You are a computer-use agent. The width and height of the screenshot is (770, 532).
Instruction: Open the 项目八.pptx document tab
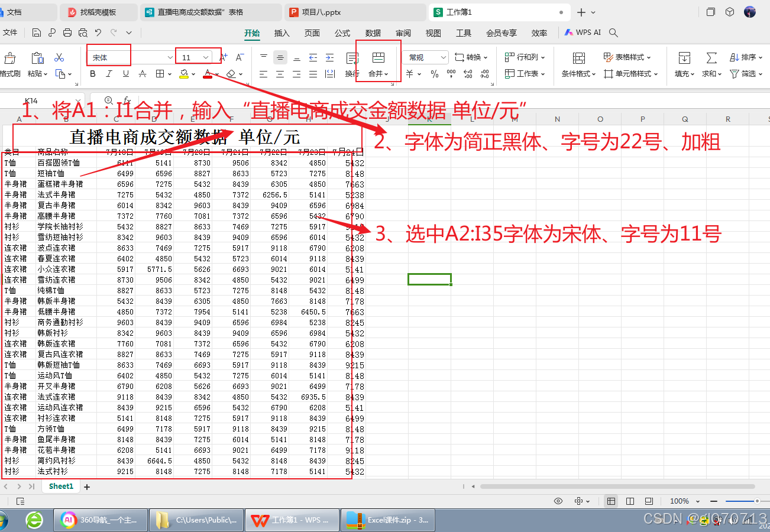[355, 12]
